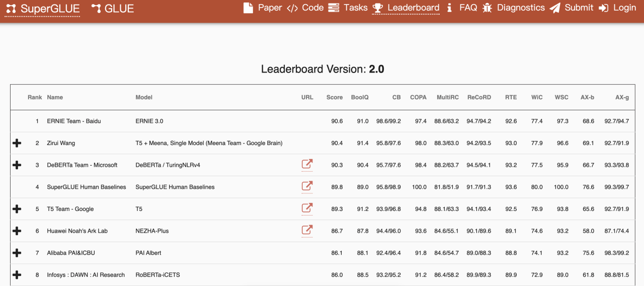Screen dimensions: 644x286
Task: Click the AX-b column header
Action: click(587, 97)
